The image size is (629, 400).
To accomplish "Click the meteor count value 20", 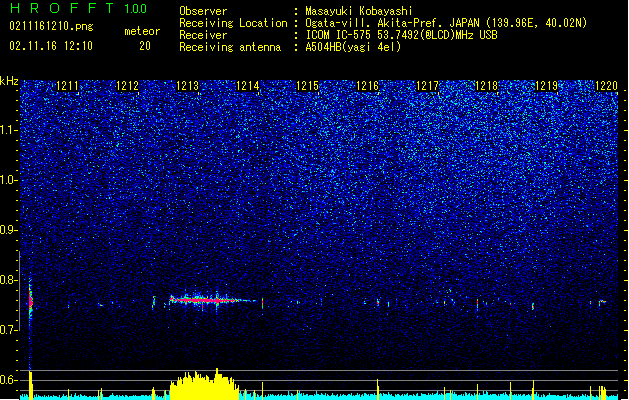I will pyautogui.click(x=145, y=46).
